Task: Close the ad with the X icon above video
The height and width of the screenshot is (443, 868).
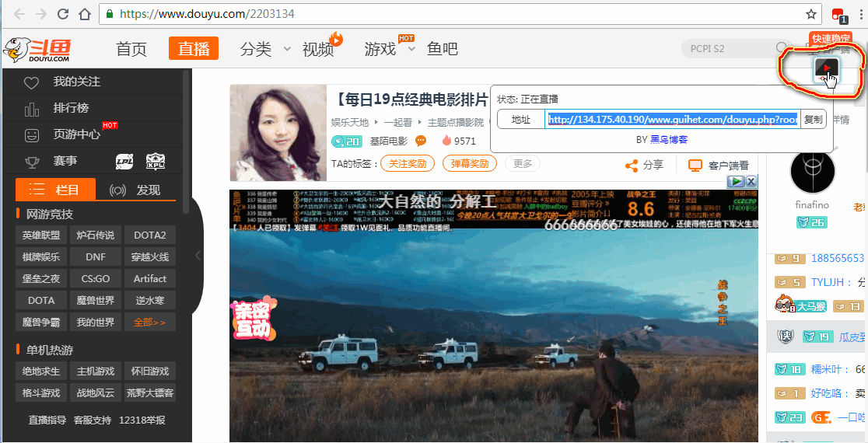Action: 751,181
